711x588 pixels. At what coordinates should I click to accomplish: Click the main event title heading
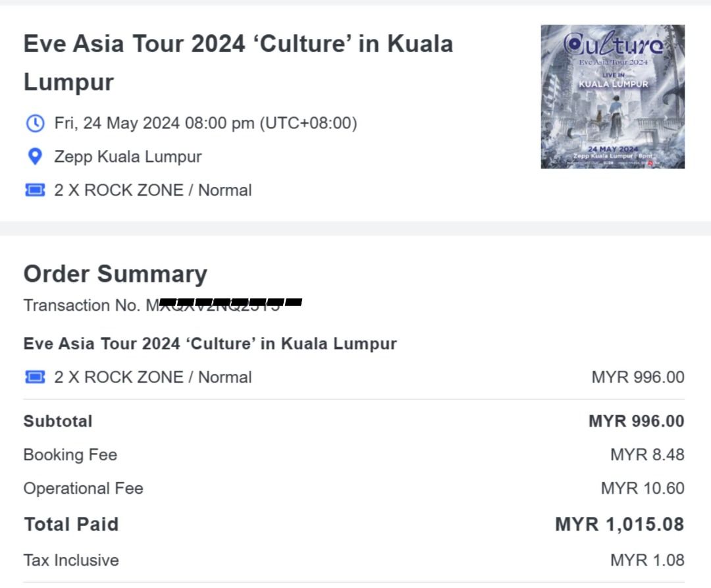click(x=238, y=63)
